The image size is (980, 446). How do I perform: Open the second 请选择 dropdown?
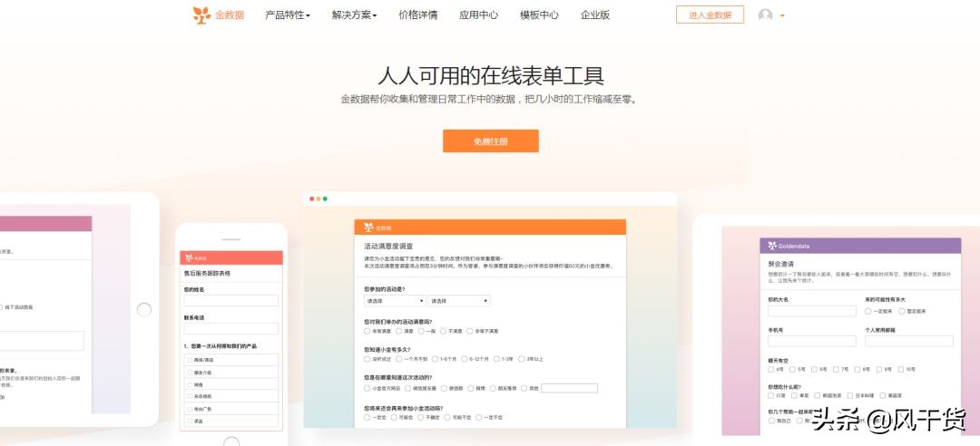tap(459, 300)
